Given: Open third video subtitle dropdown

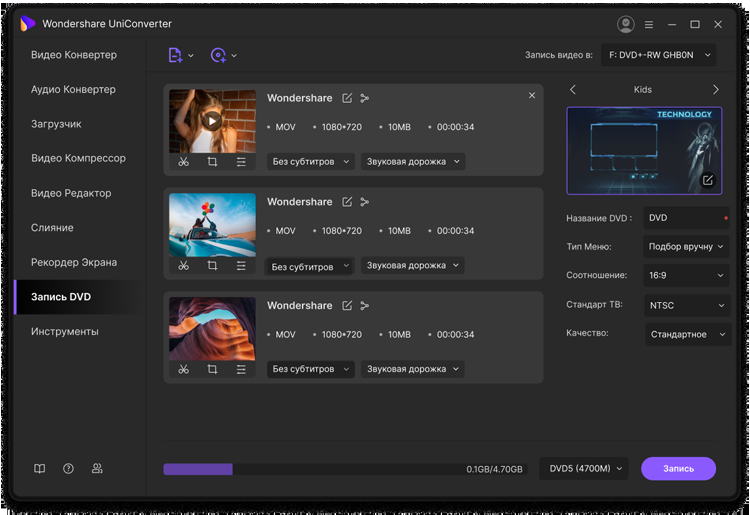Looking at the screenshot, I should point(310,369).
